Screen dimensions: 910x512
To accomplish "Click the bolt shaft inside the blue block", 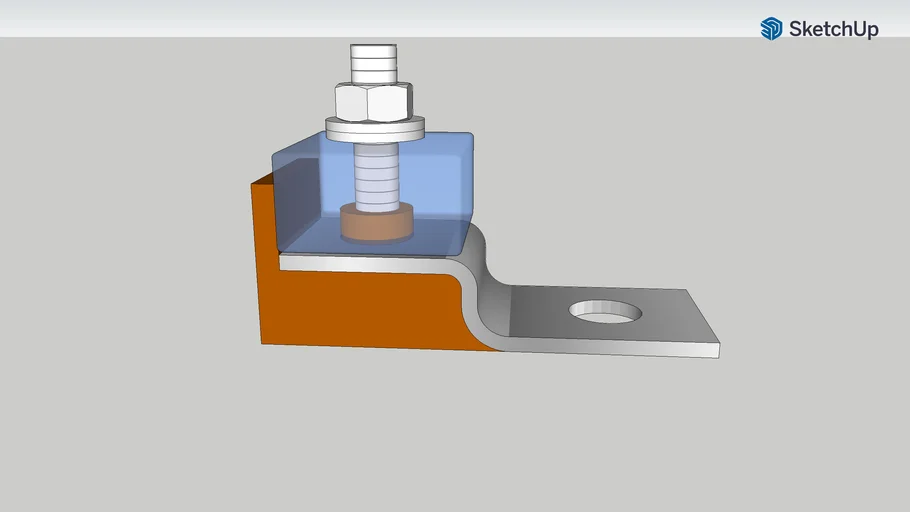I will pyautogui.click(x=374, y=180).
